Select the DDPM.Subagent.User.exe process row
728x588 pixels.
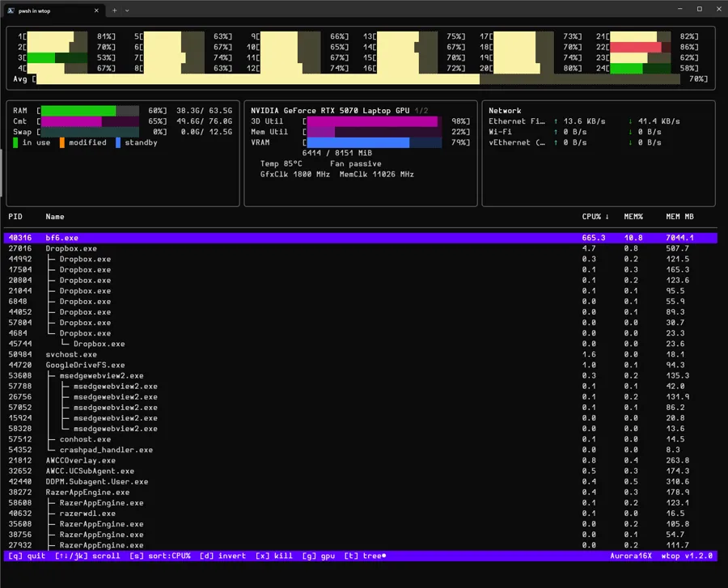pos(360,482)
